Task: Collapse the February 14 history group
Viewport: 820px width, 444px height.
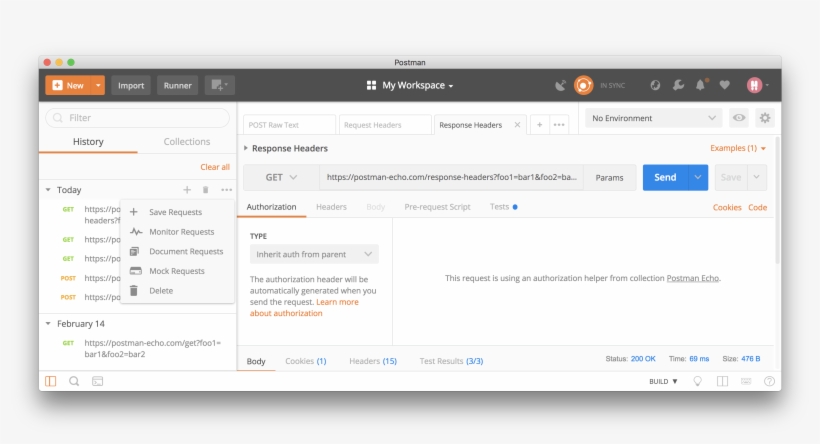Action: [48, 324]
